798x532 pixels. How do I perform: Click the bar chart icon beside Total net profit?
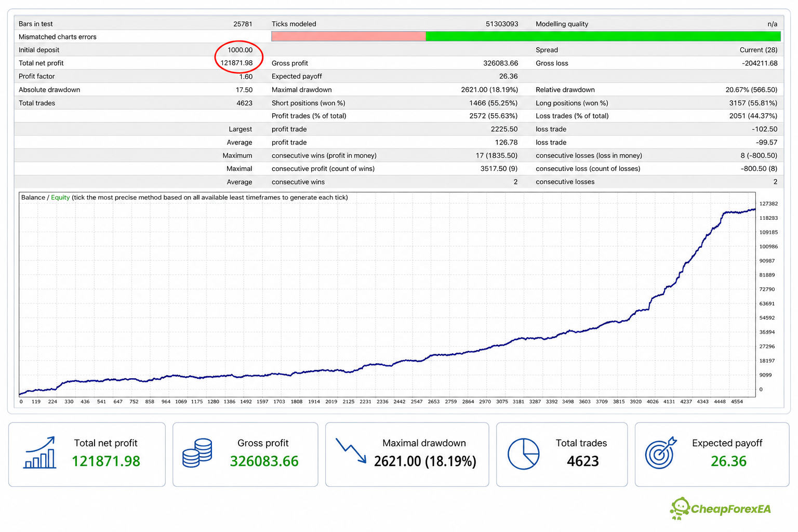coord(40,453)
